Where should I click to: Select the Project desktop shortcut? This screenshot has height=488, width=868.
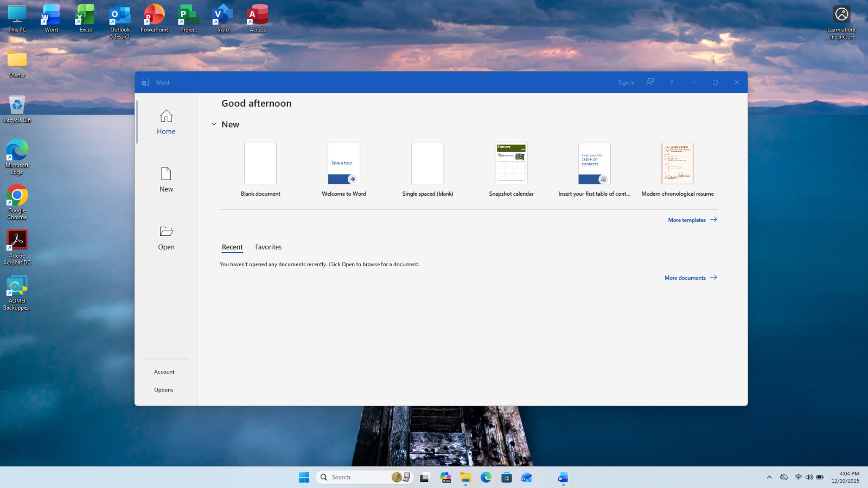coord(189,19)
